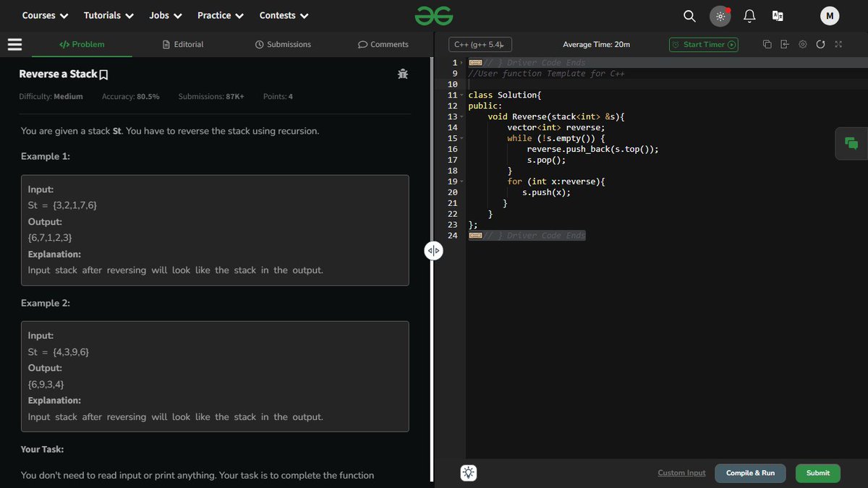Open the hamburger sidebar menu
The width and height of the screenshot is (868, 488).
[15, 44]
